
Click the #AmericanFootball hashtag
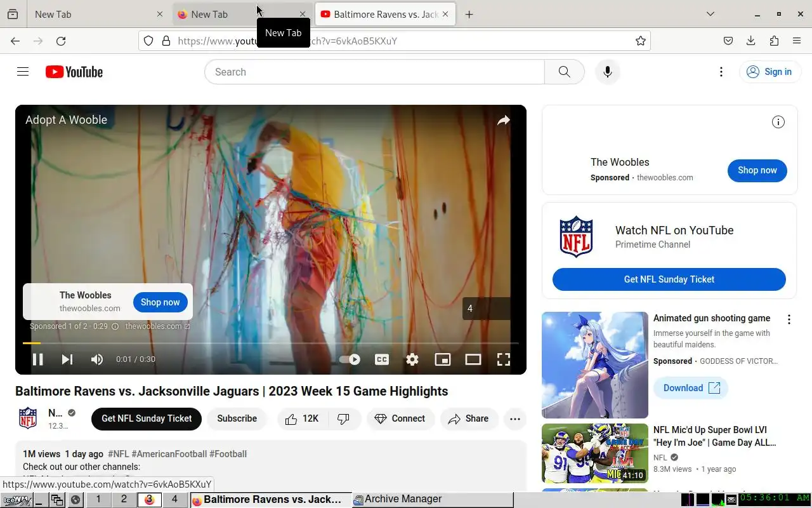click(x=169, y=454)
